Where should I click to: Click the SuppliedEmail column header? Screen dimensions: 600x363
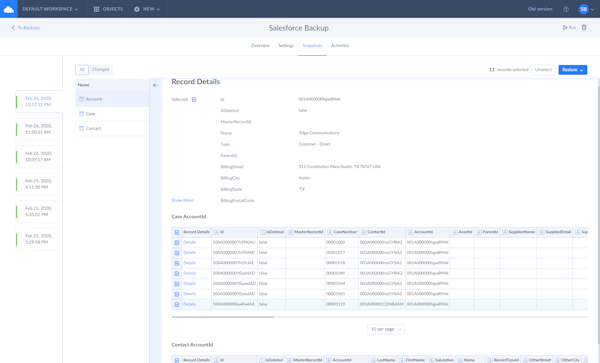(555, 232)
